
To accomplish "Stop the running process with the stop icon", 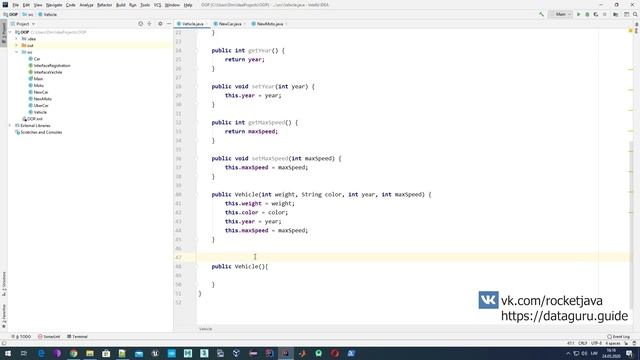I will (x=605, y=14).
